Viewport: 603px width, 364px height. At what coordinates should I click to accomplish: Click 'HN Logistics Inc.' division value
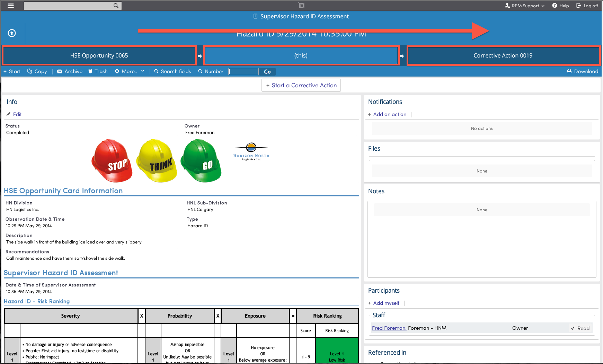click(23, 210)
